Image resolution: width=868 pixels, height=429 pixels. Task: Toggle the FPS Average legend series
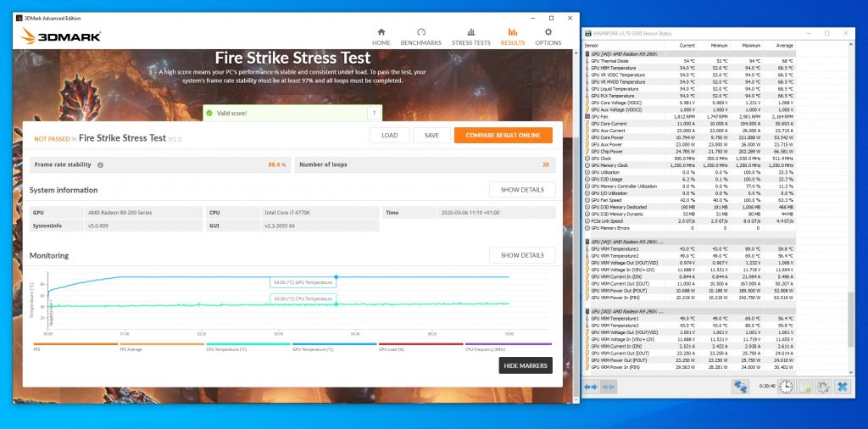[162, 347]
